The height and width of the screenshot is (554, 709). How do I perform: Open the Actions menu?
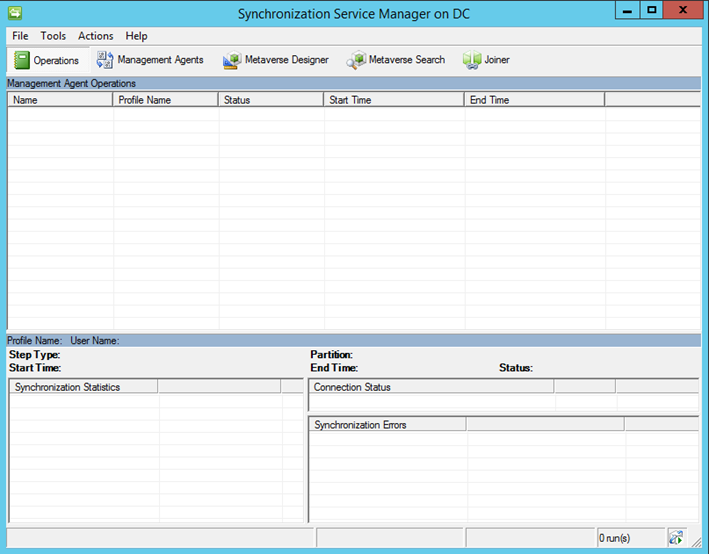pyautogui.click(x=95, y=36)
